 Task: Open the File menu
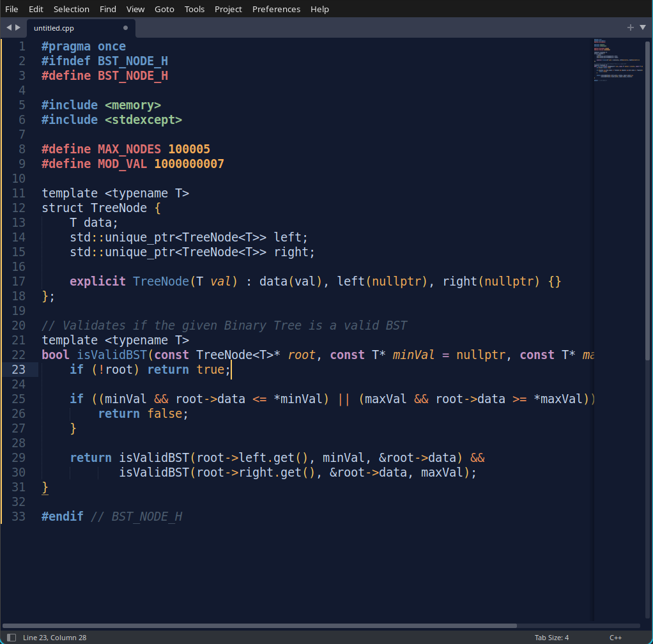pyautogui.click(x=12, y=9)
